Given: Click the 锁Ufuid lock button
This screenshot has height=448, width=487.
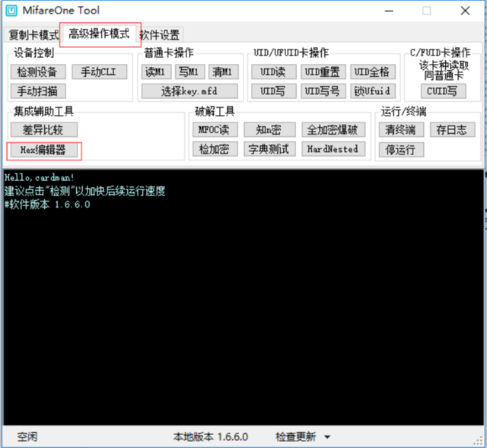Looking at the screenshot, I should [x=373, y=91].
